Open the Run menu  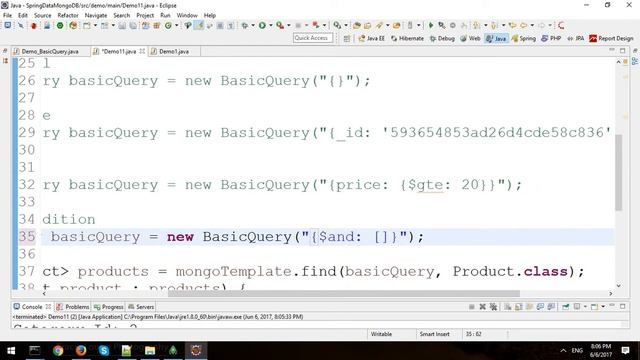pos(165,15)
